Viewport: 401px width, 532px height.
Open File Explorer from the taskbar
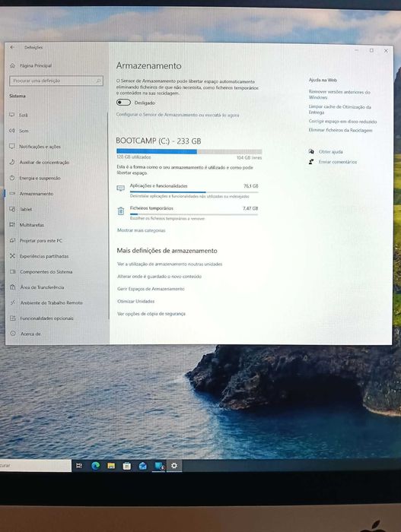coord(111,465)
